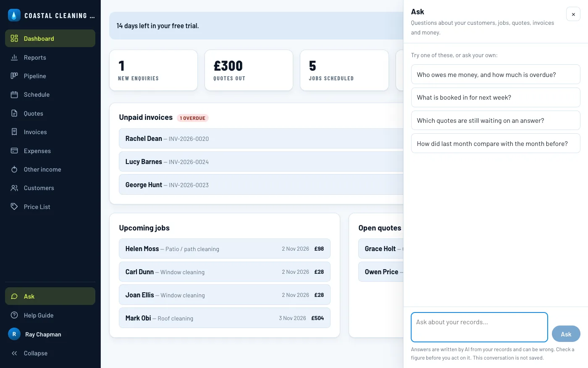
Task: Open George Hunt invoice INV-2026-0023
Action: click(x=261, y=185)
